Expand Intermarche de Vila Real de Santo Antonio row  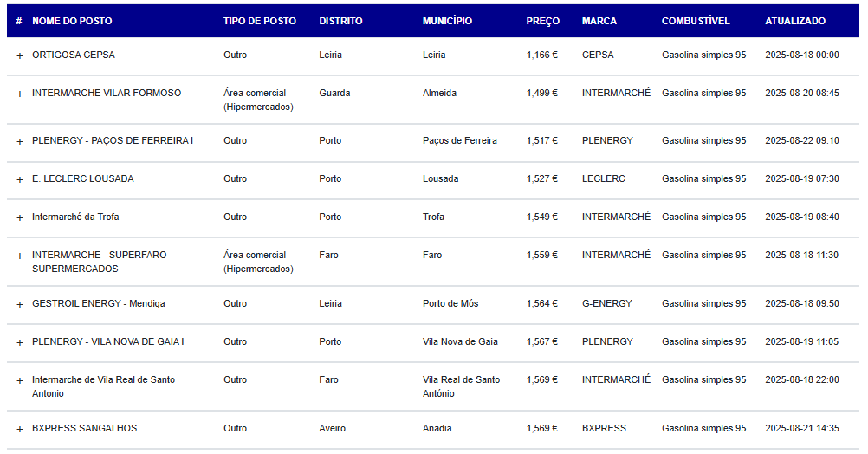coord(20,381)
